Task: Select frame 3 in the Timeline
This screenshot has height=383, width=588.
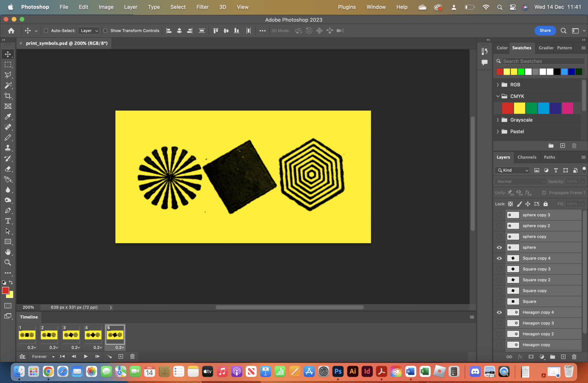Action: click(x=71, y=335)
